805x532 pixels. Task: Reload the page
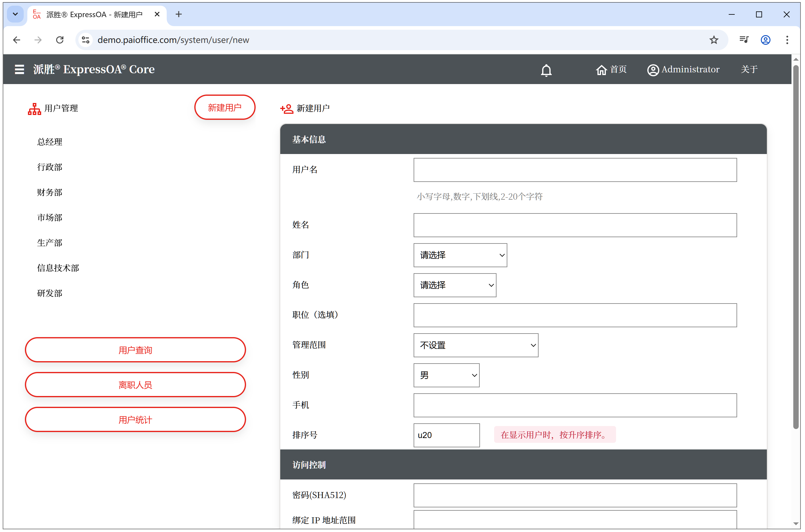60,40
